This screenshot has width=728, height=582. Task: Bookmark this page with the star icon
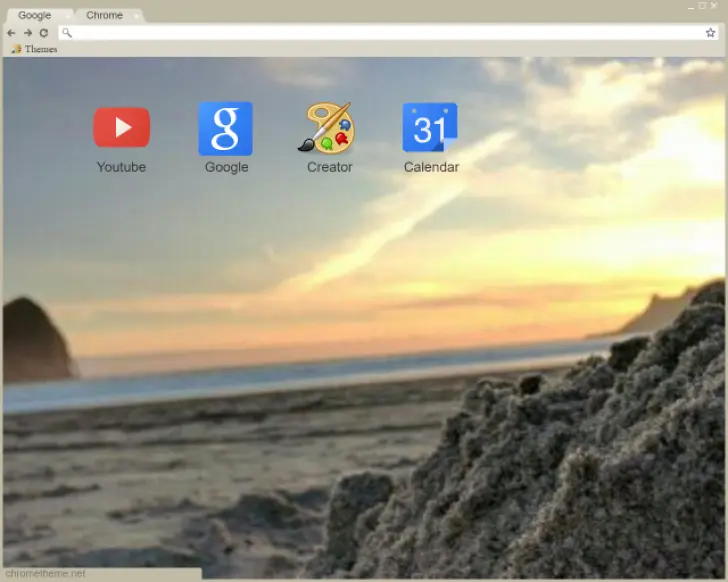click(x=710, y=33)
